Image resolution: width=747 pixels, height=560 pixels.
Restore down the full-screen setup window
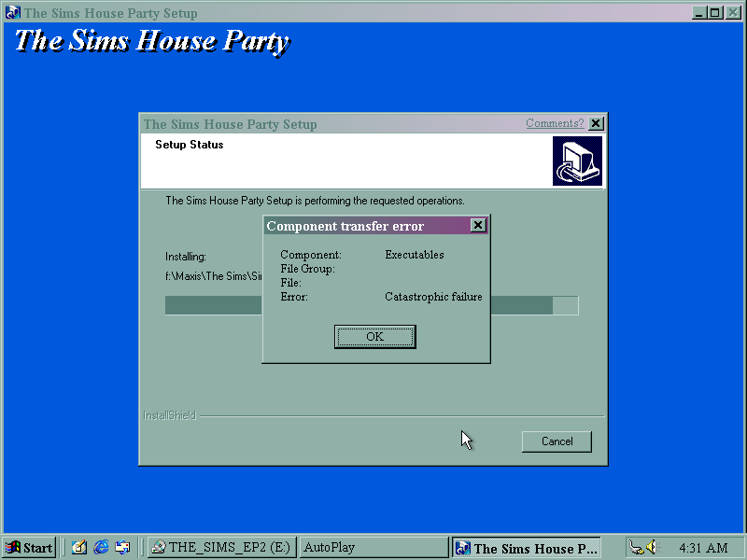click(x=715, y=13)
